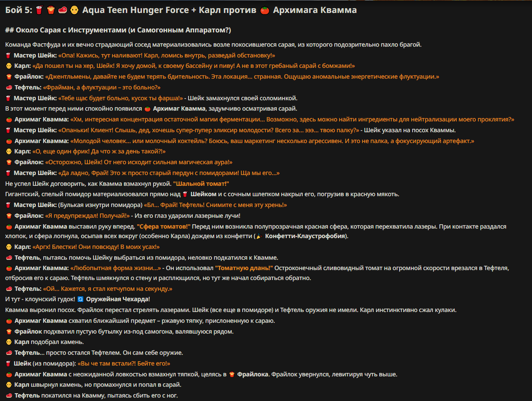Image resolution: width=532 pixels, height=401 pixels.
Task: Click the drink cup emoji in the heading
Action: [39, 10]
